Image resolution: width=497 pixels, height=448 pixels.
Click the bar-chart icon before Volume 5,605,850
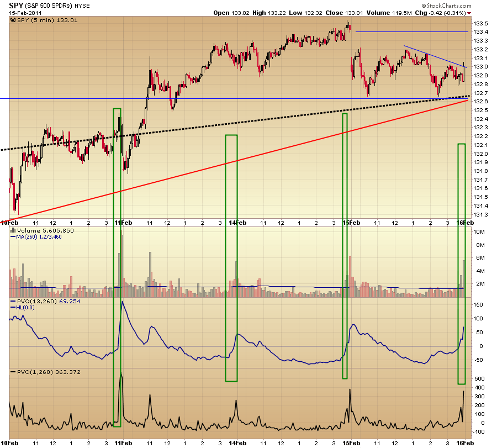click(13, 230)
